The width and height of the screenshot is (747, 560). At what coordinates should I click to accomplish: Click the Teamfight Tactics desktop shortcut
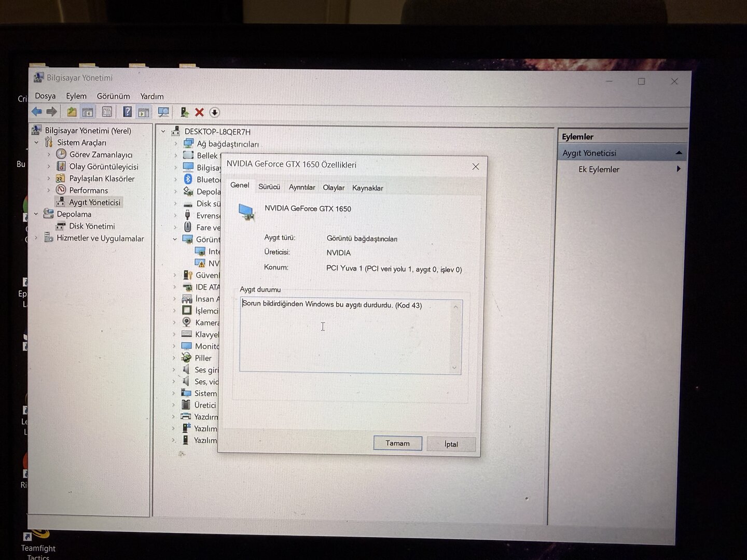coord(38,544)
